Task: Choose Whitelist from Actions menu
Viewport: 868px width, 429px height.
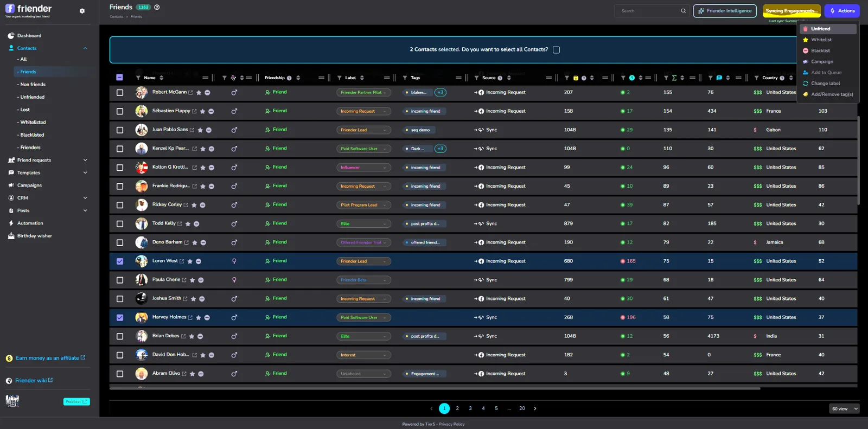Action: click(828, 40)
